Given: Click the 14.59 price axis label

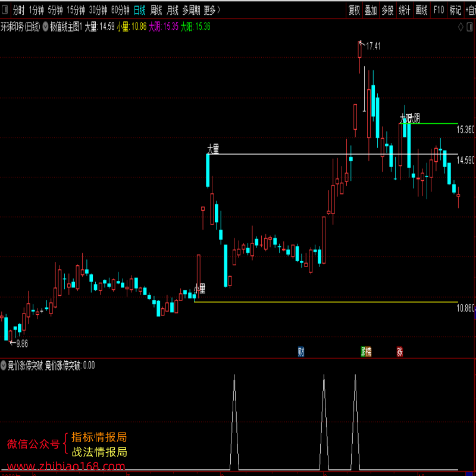Looking at the screenshot, I should pos(465,160).
